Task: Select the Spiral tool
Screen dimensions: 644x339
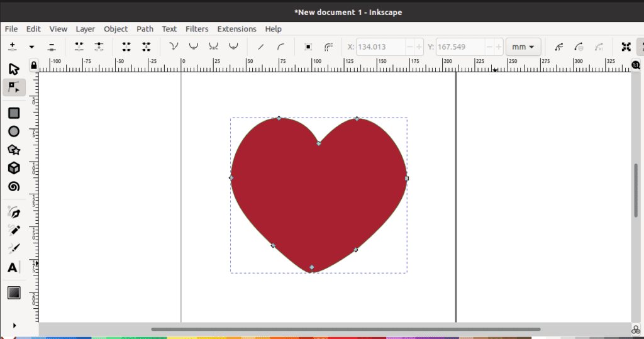Action: coord(14,187)
